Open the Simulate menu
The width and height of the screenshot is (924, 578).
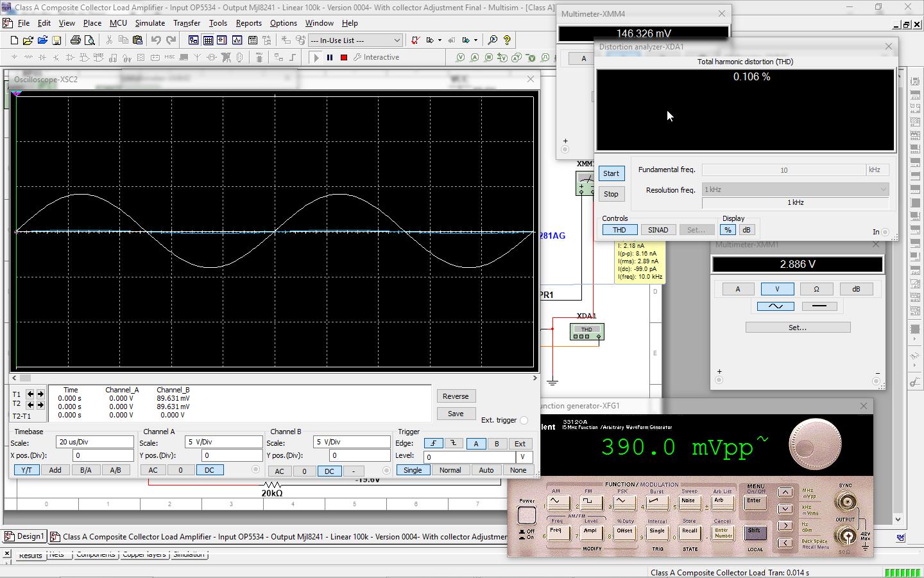tap(150, 23)
